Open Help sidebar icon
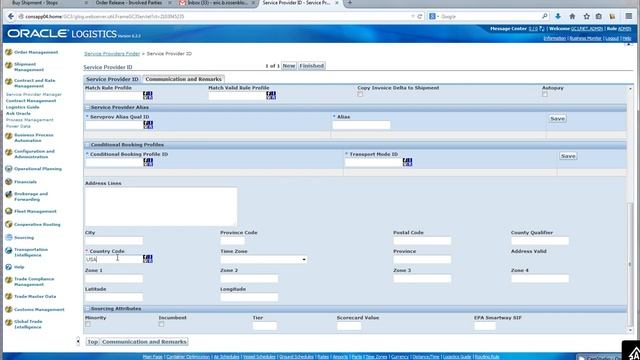 (9, 267)
